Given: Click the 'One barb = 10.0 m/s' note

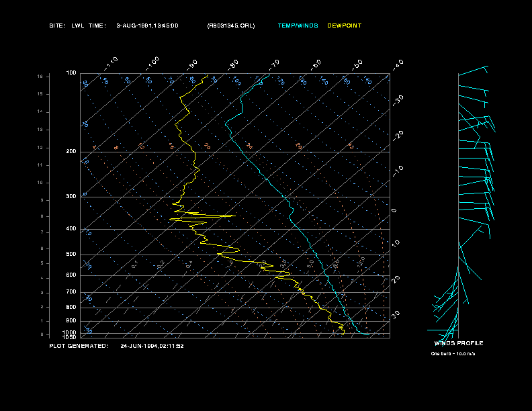Looking at the screenshot, I should [453, 354].
